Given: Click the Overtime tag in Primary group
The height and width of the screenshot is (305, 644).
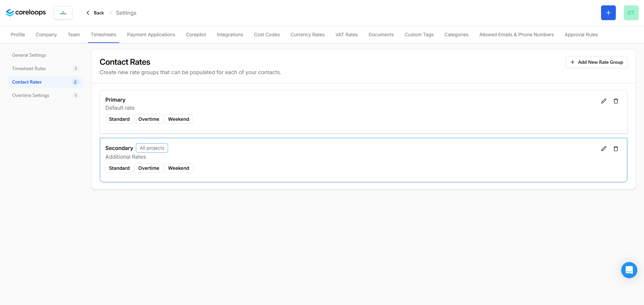Looking at the screenshot, I should point(149,119).
